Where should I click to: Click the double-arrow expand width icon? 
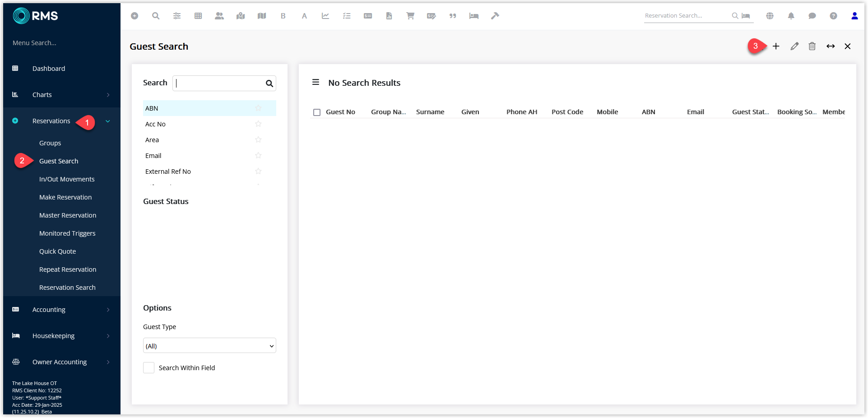click(x=831, y=46)
